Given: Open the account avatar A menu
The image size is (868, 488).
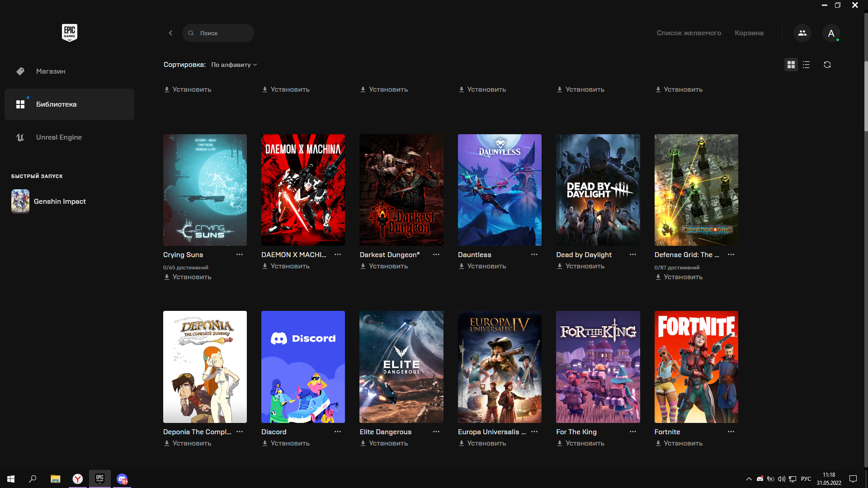Looking at the screenshot, I should (x=831, y=33).
